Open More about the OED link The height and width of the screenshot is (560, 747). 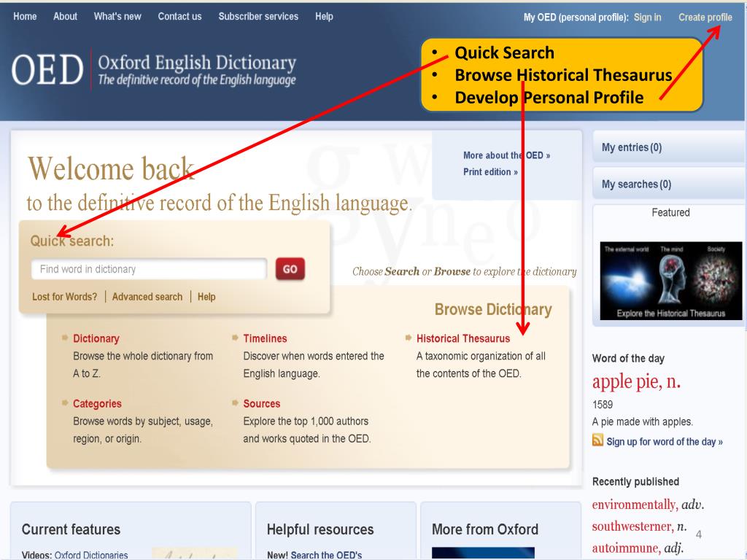506,155
